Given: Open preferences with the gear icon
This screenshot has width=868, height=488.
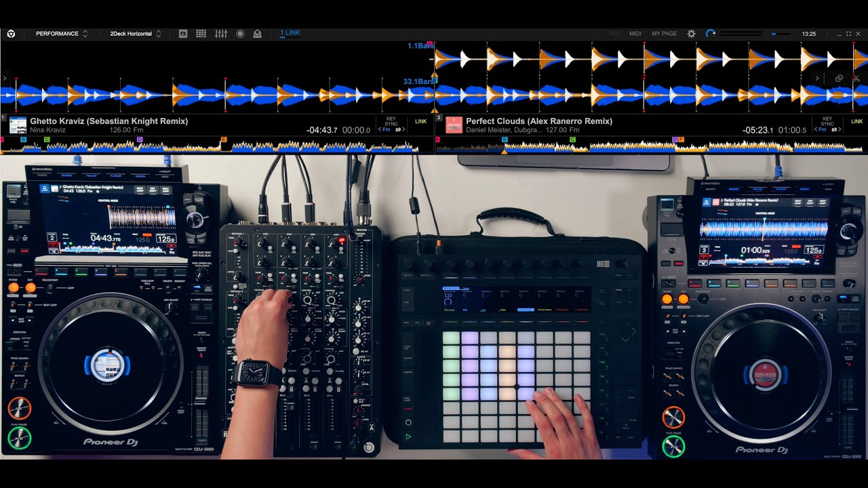Looking at the screenshot, I should 691,33.
